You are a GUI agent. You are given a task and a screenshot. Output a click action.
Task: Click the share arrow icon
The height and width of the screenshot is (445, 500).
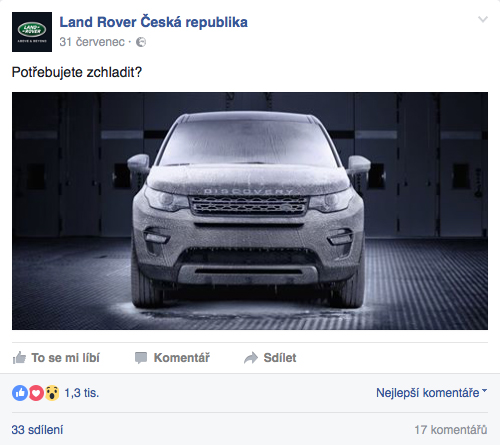tap(251, 358)
